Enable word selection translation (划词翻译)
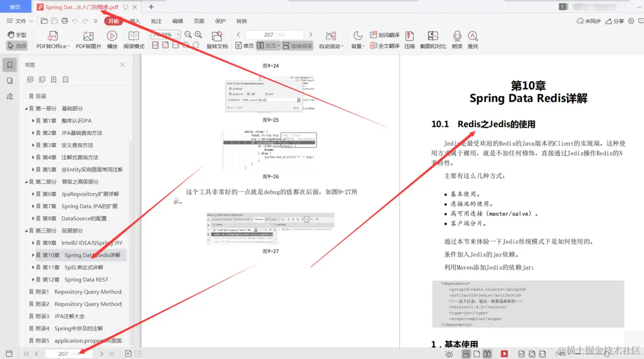Image resolution: width=644 pixels, height=359 pixels. click(x=385, y=35)
